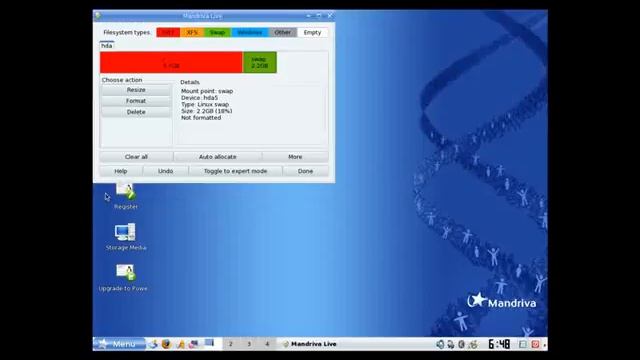640x360 pixels.
Task: Open the Storage Media desktop icon
Action: tap(126, 237)
